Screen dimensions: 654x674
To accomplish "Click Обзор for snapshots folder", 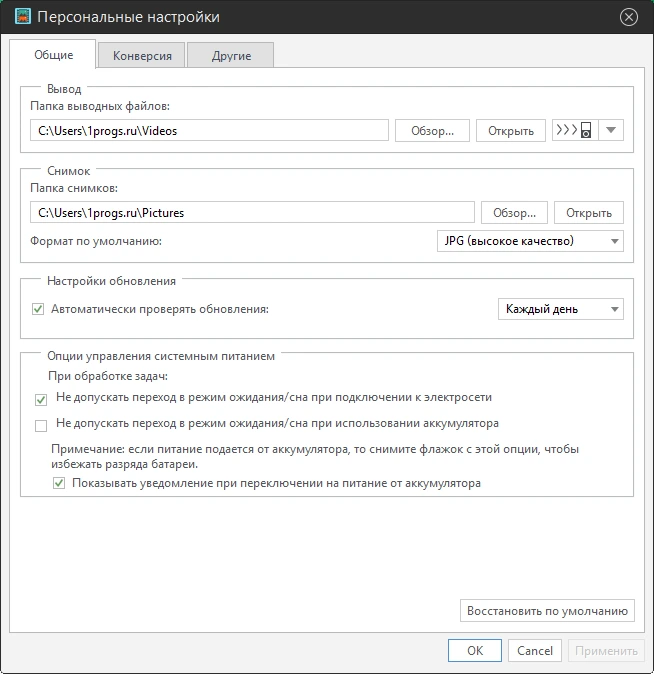I will pos(514,213).
